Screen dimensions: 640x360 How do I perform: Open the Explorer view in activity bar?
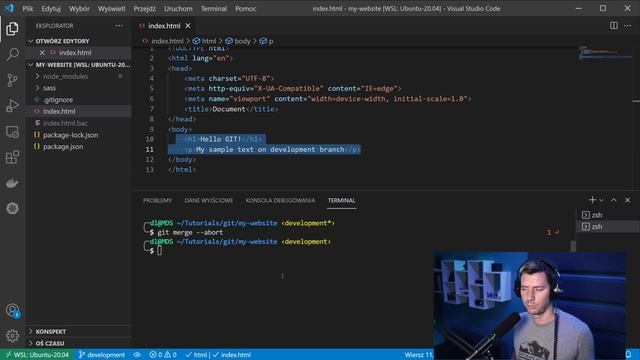coord(12,29)
